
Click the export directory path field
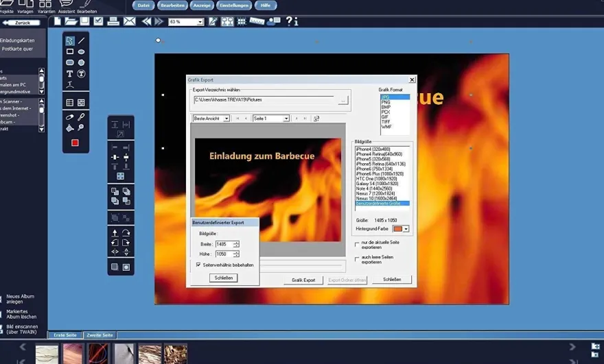(x=264, y=100)
